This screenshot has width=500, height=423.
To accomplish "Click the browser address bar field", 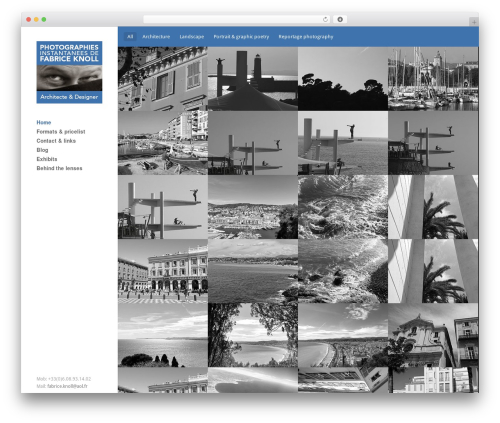I will tap(237, 19).
